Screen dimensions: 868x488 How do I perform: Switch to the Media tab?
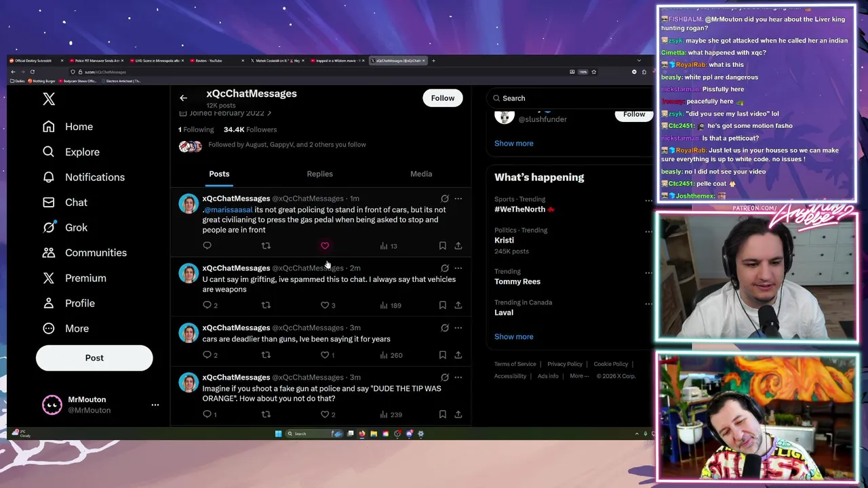tap(421, 174)
